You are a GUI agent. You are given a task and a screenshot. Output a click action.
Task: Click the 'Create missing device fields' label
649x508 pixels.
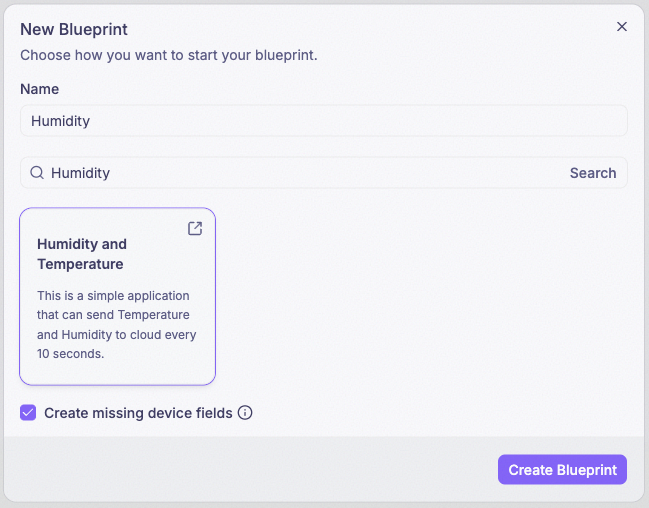point(138,413)
